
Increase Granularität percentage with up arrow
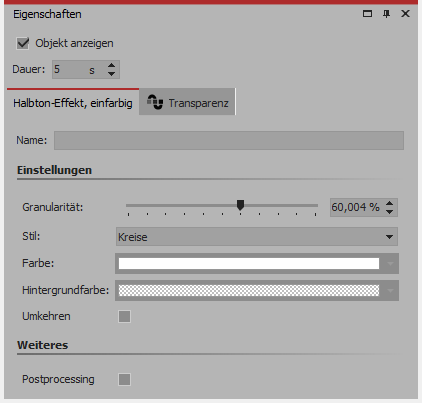(389, 203)
